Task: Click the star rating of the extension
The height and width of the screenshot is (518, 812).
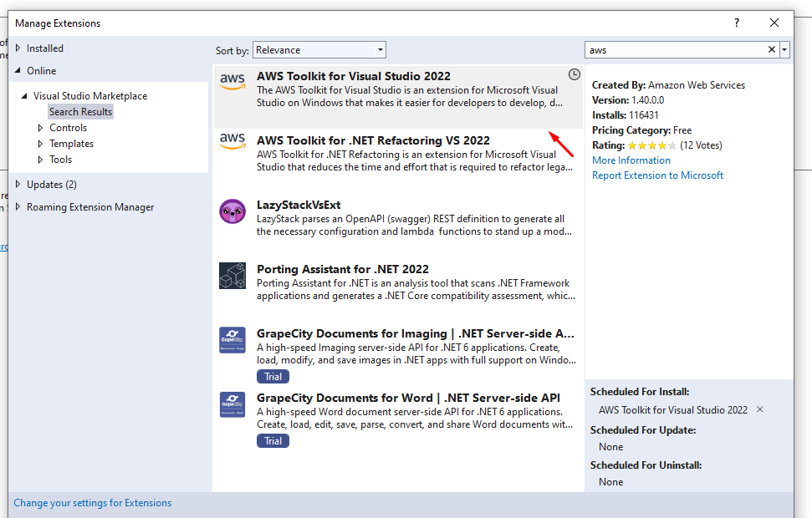Action: tap(652, 145)
